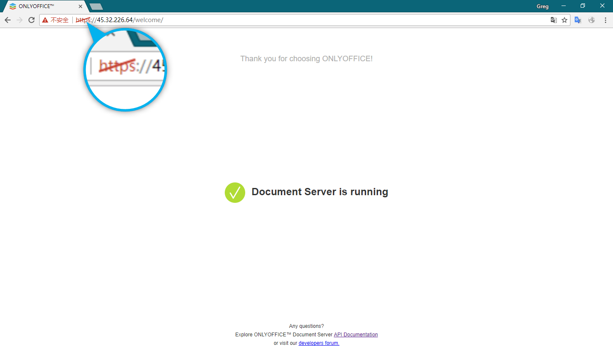Restore the browser window size

(x=583, y=6)
